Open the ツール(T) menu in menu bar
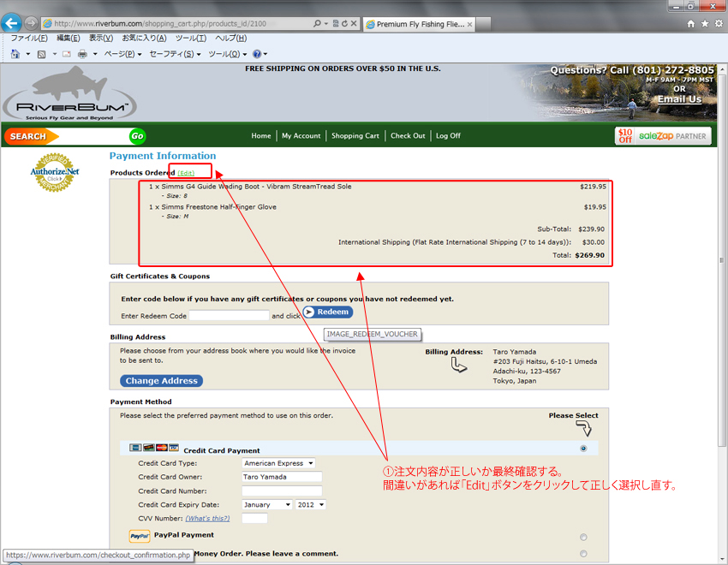The width and height of the screenshot is (728, 565). point(191,38)
